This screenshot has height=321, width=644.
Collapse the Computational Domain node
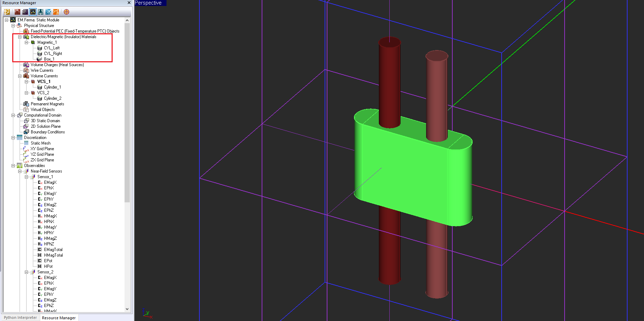click(13, 115)
